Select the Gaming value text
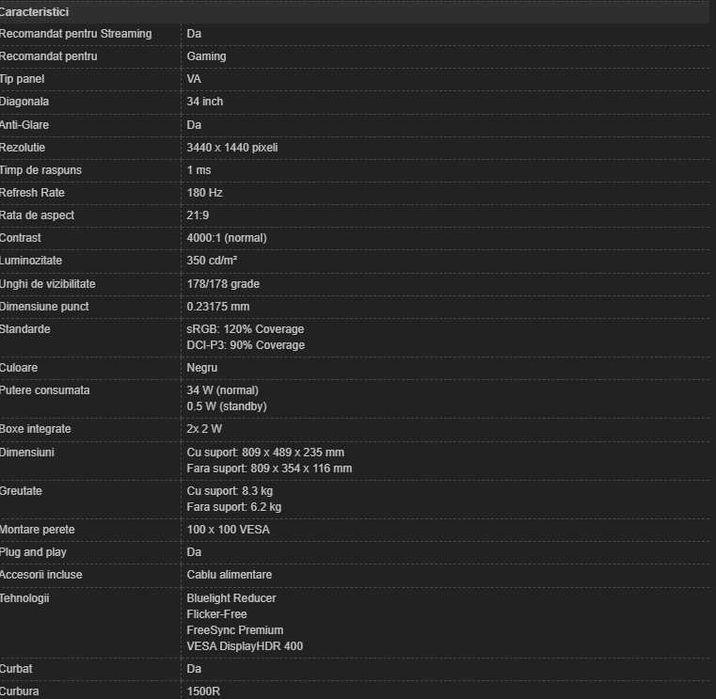The image size is (716, 699). pos(206,56)
